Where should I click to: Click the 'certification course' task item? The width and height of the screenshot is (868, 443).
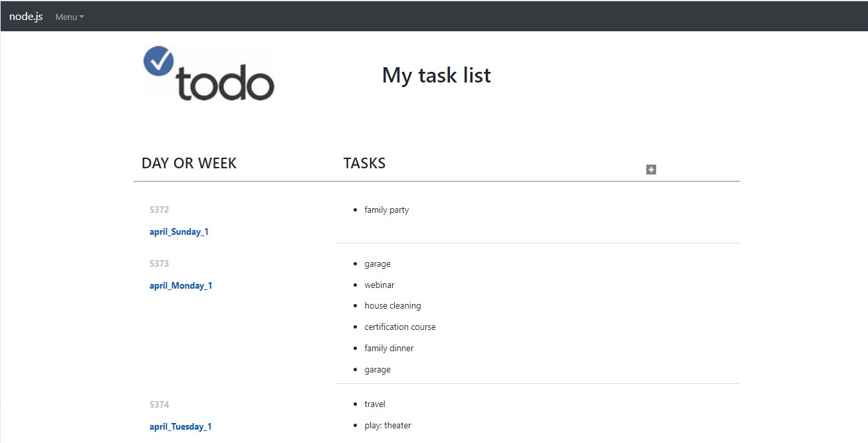click(x=399, y=327)
